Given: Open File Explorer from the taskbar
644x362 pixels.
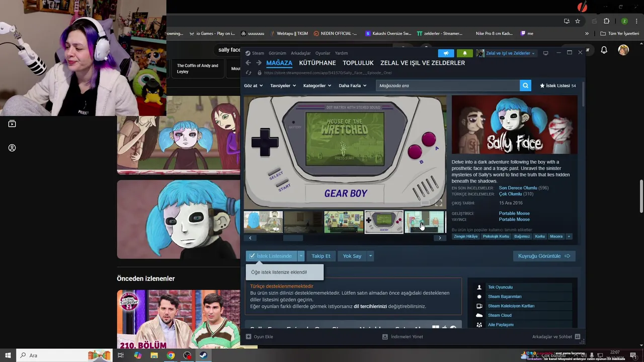Looking at the screenshot, I should 154,355.
